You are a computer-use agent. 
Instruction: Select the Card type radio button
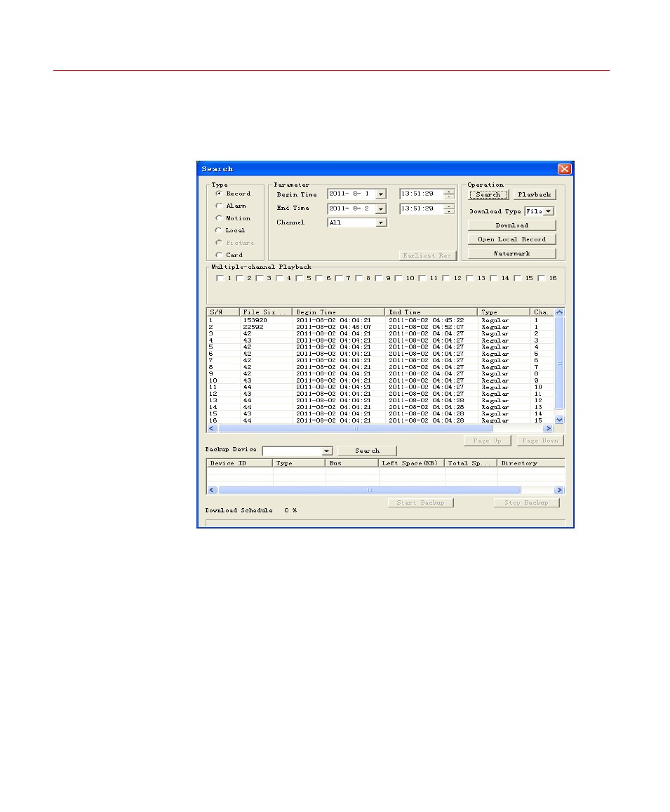[x=219, y=255]
